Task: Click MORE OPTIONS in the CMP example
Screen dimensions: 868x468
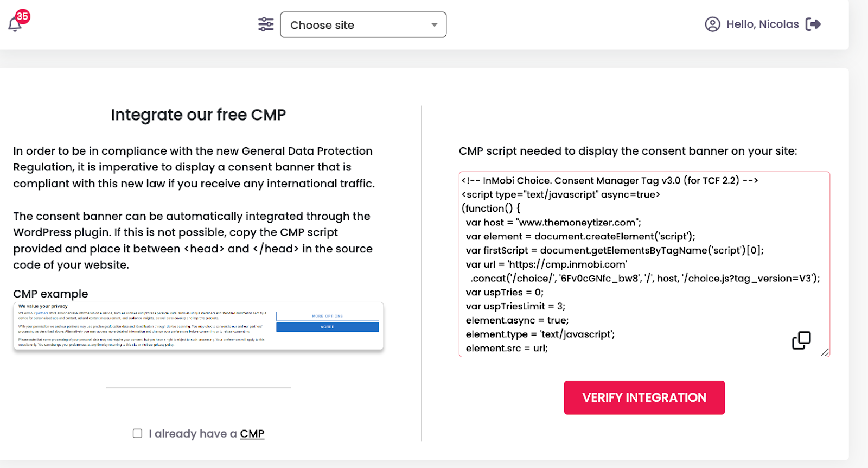Action: point(327,316)
